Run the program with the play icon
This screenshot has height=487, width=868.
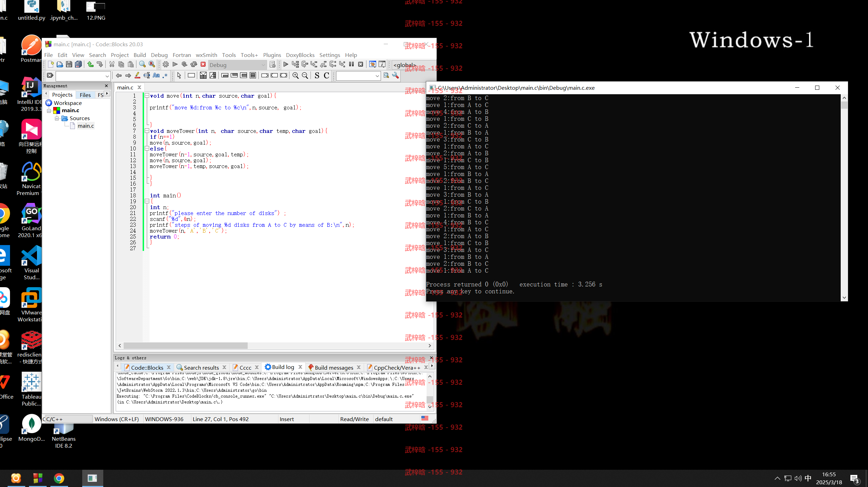(175, 64)
